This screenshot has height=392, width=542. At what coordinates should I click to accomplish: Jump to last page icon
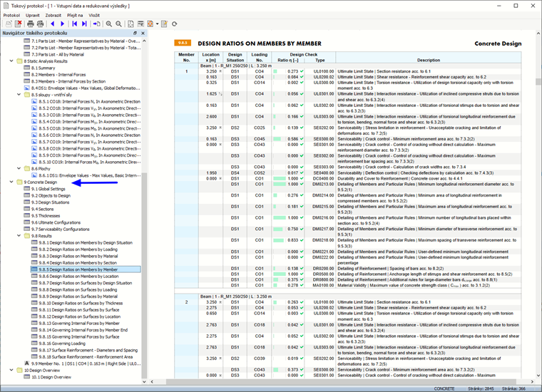click(x=84, y=24)
